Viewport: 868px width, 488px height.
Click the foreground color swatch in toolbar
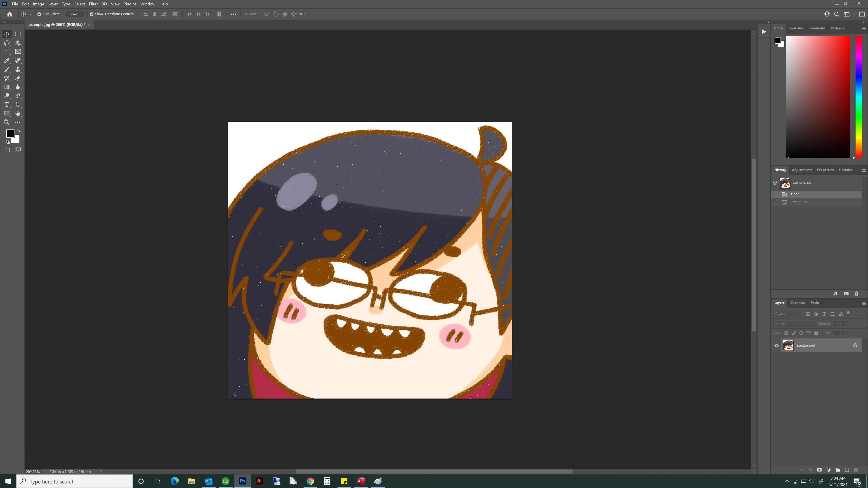pos(10,133)
